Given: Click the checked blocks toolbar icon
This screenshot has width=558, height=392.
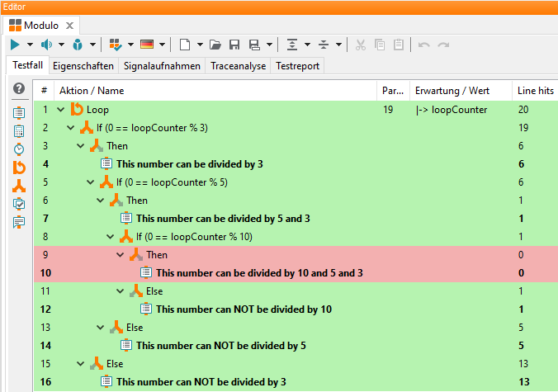Looking at the screenshot, I should pos(116,45).
